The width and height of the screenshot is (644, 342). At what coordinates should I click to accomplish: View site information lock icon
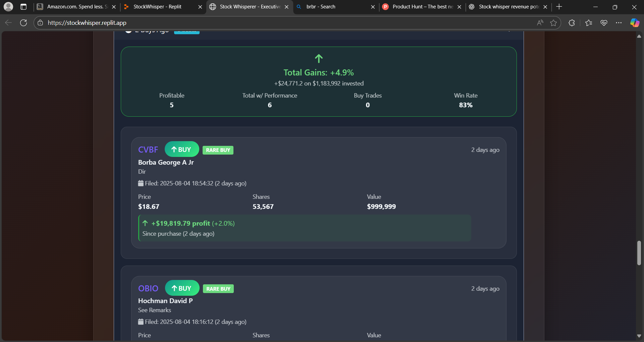click(40, 23)
